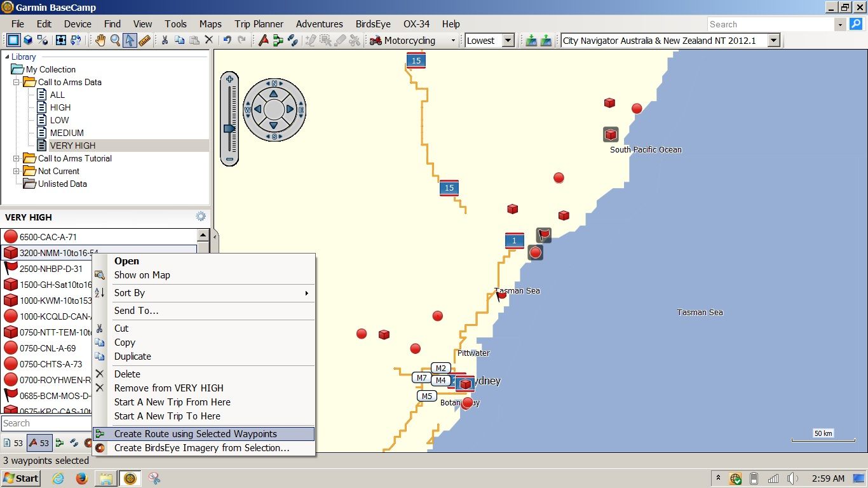Click the Delete X toolbar icon
Viewport: 868px width, 488px height.
click(x=208, y=40)
